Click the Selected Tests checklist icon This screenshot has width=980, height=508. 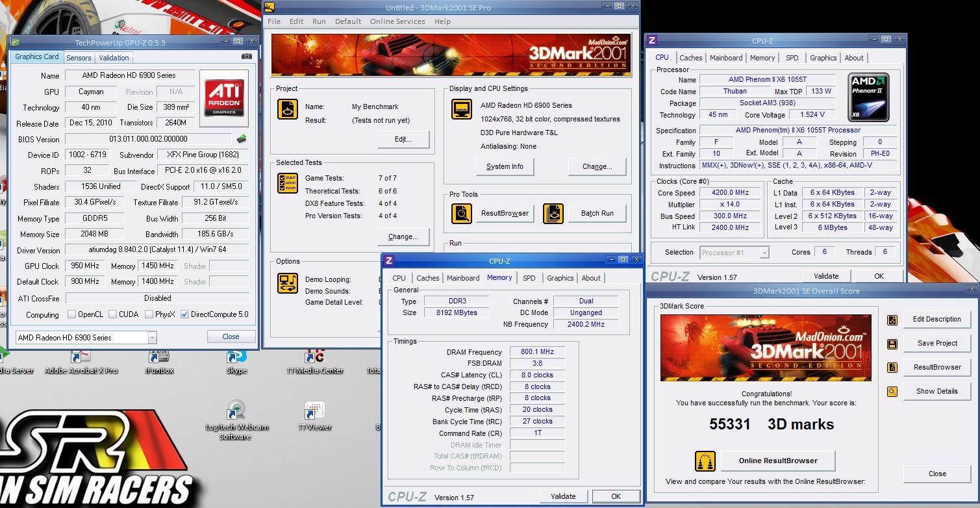tap(288, 183)
